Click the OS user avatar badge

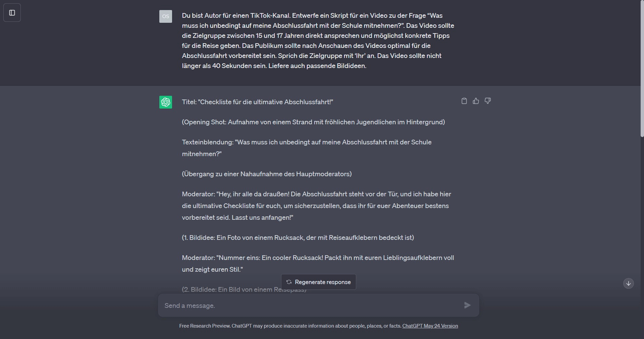pos(165,16)
